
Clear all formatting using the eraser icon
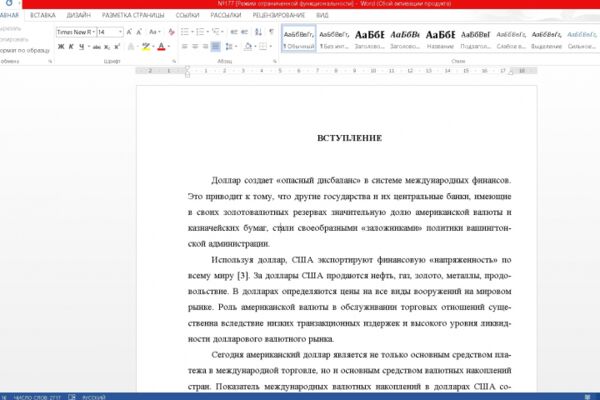tap(171, 32)
